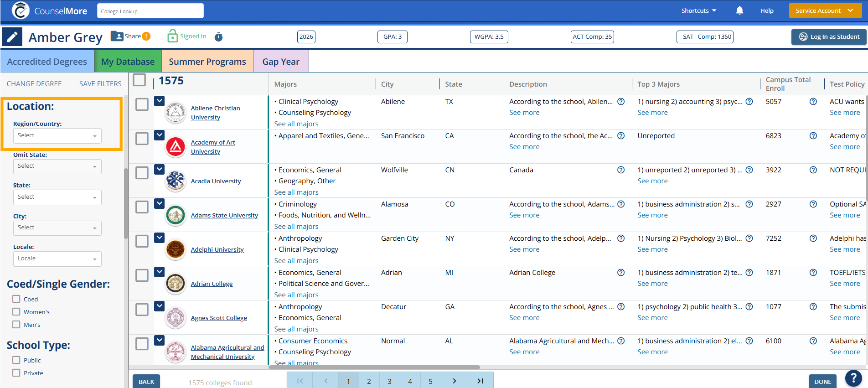Check the Abilene Christian University row checkbox
Viewport: 868px width, 388px height.
coord(142,104)
